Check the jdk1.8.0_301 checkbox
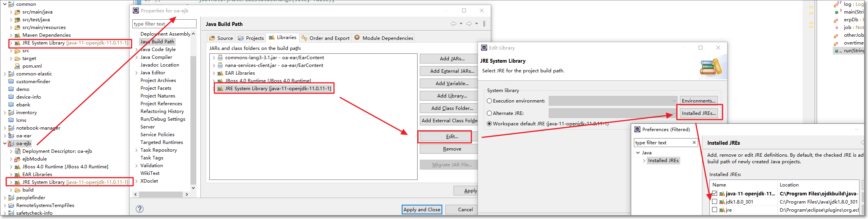868x219 pixels. (x=714, y=202)
